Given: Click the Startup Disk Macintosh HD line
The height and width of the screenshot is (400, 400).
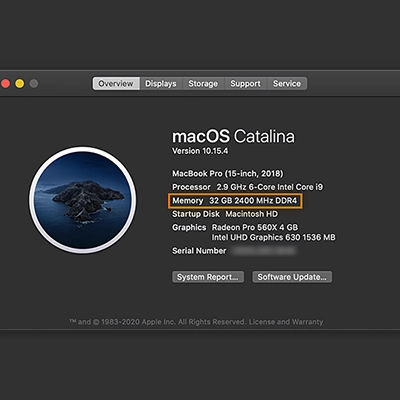Looking at the screenshot, I should [x=225, y=214].
